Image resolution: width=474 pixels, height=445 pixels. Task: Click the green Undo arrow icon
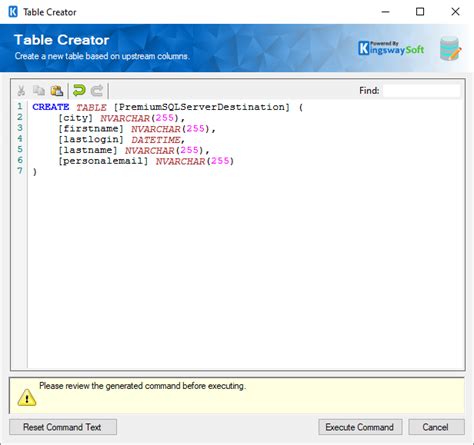click(79, 90)
